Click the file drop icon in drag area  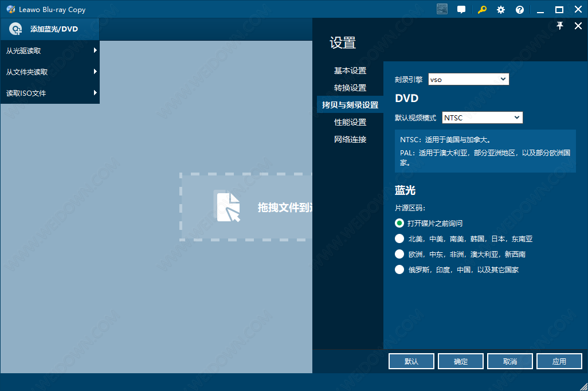pos(228,207)
